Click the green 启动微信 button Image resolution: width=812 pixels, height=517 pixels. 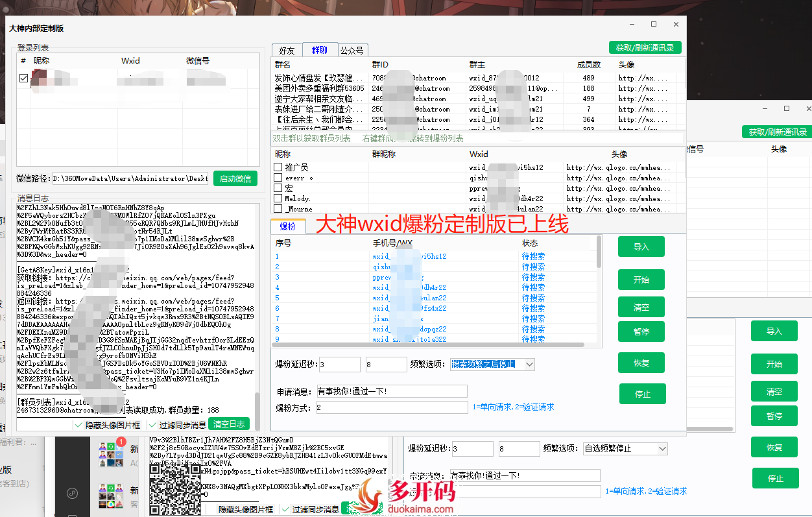[235, 178]
